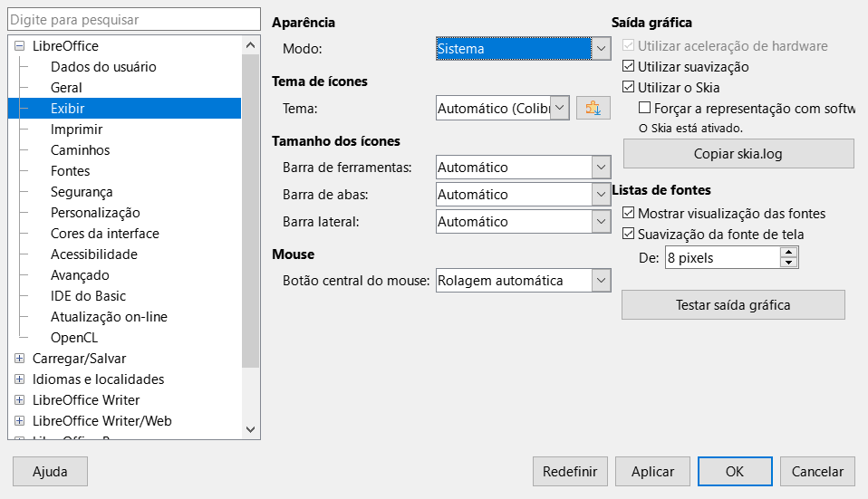The image size is (868, 499).
Task: Confirm the dialog with OK
Action: [735, 471]
